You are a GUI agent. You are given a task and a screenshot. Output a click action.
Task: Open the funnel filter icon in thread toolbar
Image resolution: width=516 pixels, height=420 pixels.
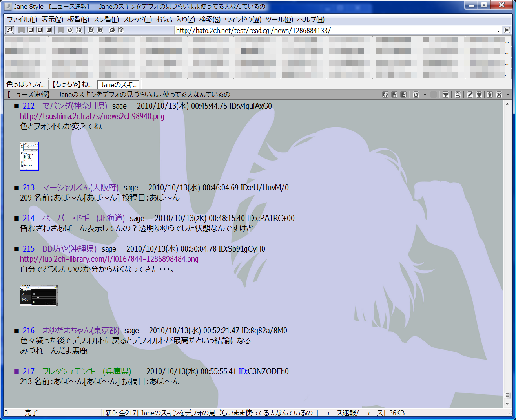(446, 95)
